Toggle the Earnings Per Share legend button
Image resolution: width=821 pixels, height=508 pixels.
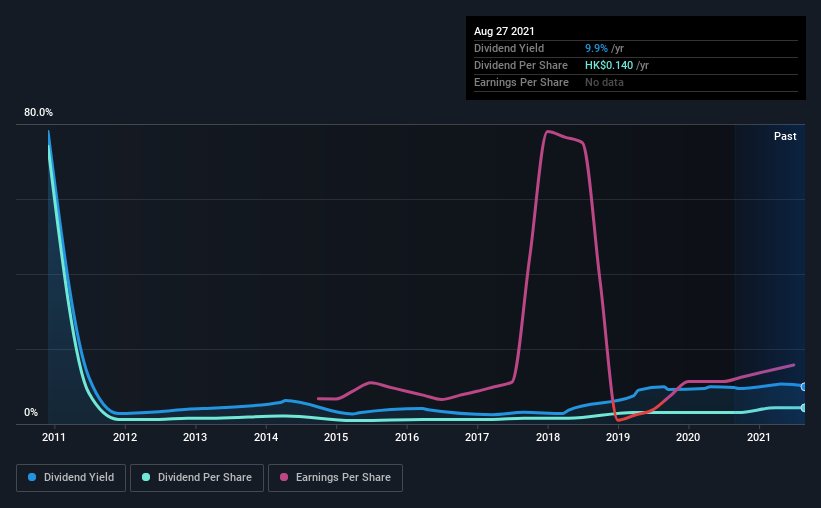coord(336,478)
